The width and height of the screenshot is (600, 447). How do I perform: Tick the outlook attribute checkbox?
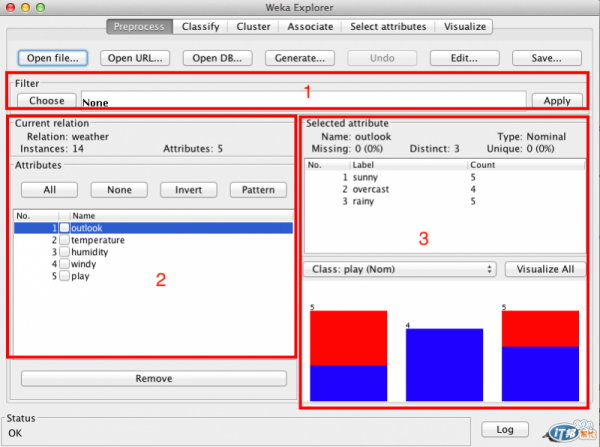pos(65,228)
